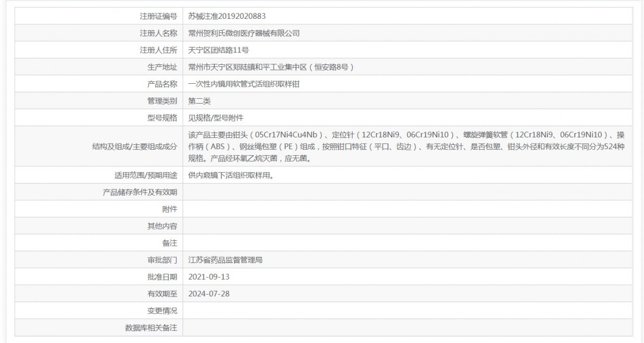Select the 批准日期 label
Screen dimensions: 644x343
click(162, 276)
